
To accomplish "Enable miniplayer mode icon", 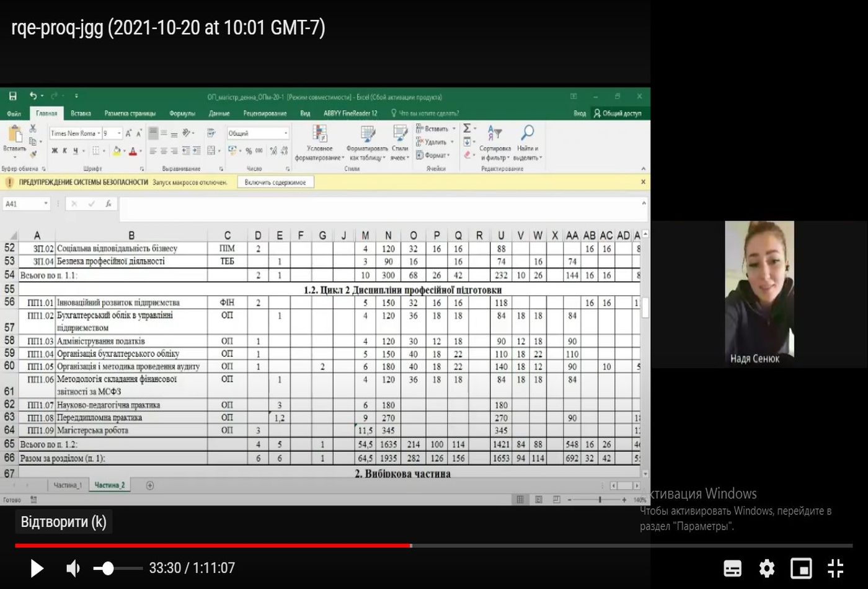I will (801, 568).
